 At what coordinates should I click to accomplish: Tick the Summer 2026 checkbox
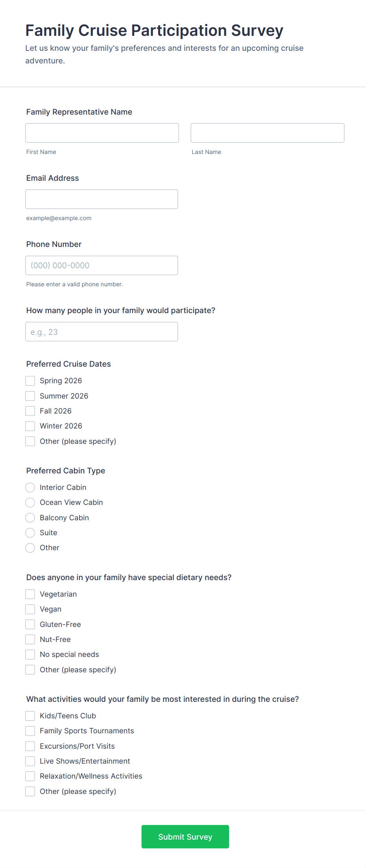click(x=30, y=396)
